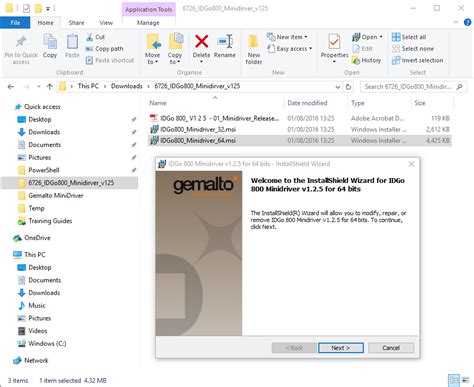Image resolution: width=474 pixels, height=387 pixels.
Task: Switch to details view in status bar
Action: click(x=454, y=380)
